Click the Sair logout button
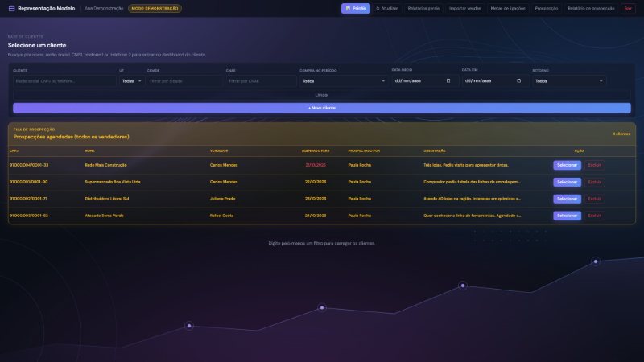644x362 pixels. (x=628, y=8)
